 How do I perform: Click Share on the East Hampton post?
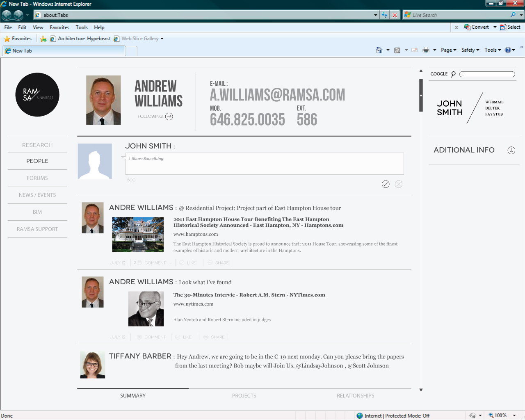218,263
